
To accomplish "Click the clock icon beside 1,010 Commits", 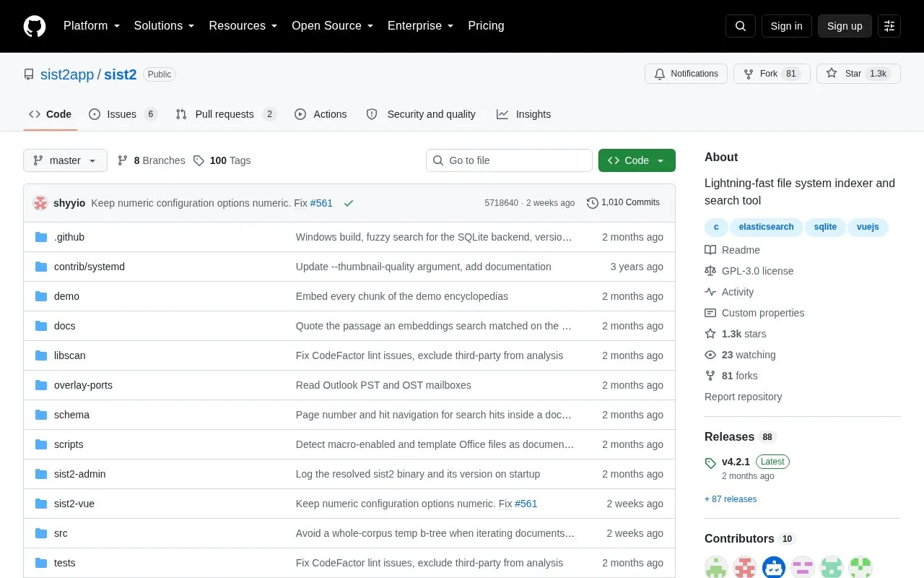I will (593, 203).
